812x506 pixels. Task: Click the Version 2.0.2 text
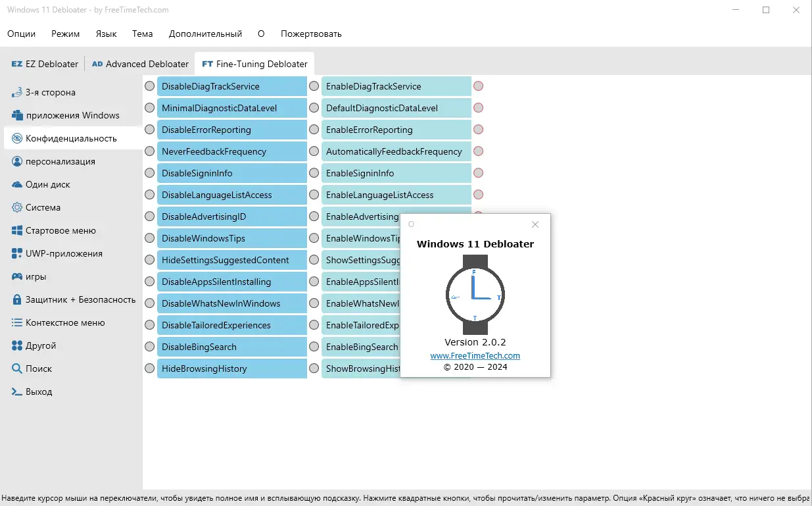click(475, 342)
